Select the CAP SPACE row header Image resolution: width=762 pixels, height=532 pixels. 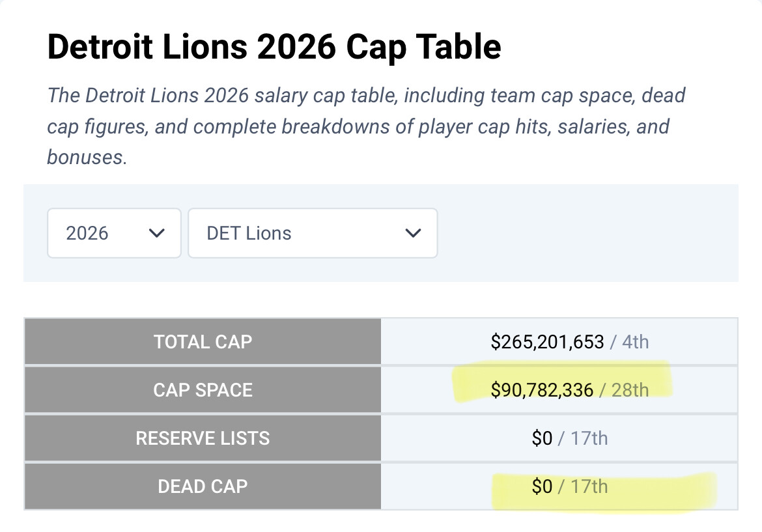tap(203, 390)
